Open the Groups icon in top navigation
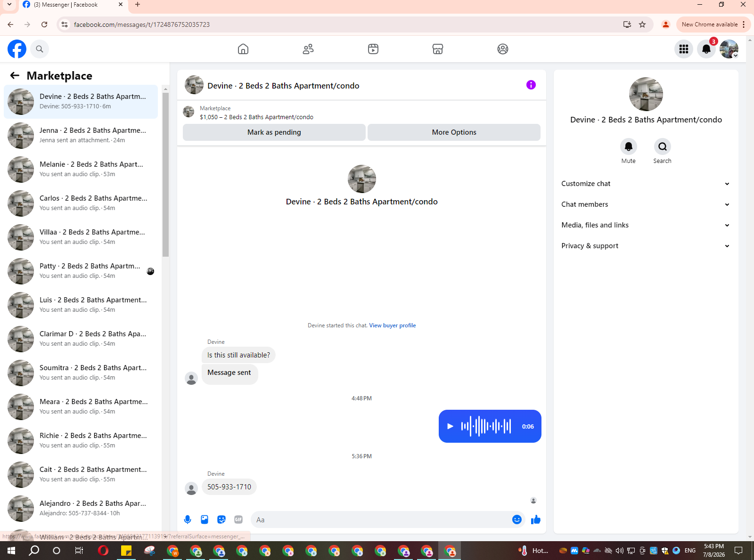 503,49
